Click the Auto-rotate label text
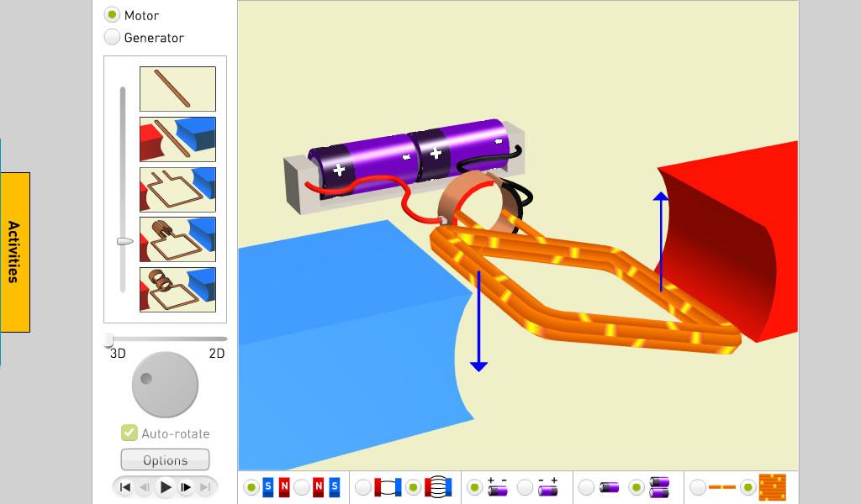This screenshot has width=861, height=504. (x=176, y=433)
